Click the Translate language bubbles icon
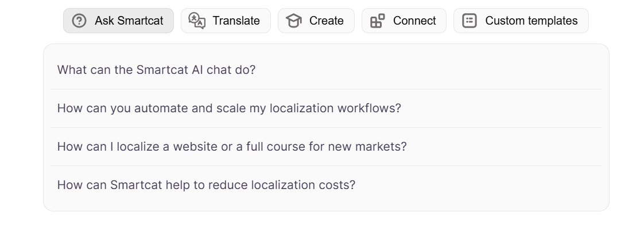The width and height of the screenshot is (644, 232). [x=197, y=21]
